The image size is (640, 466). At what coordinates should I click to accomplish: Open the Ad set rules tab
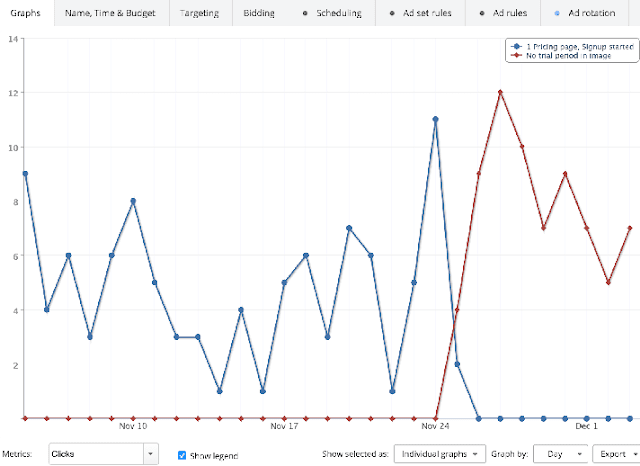425,13
